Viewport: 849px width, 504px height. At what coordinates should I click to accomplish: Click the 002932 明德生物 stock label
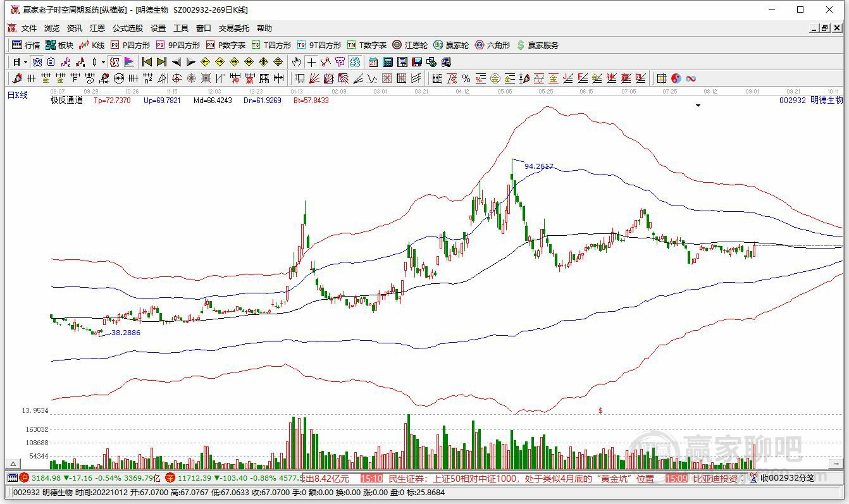tap(811, 100)
